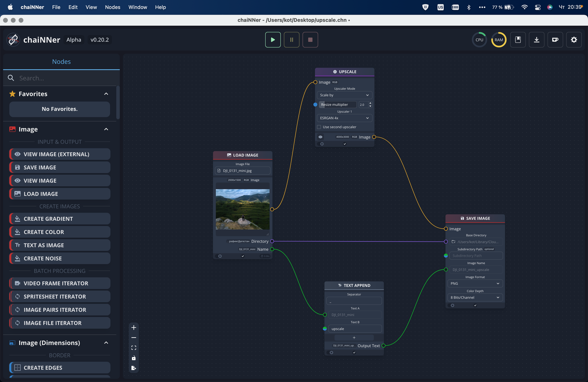Image resolution: width=588 pixels, height=382 pixels.
Task: Click the Resize multiplier slider
Action: click(x=337, y=105)
